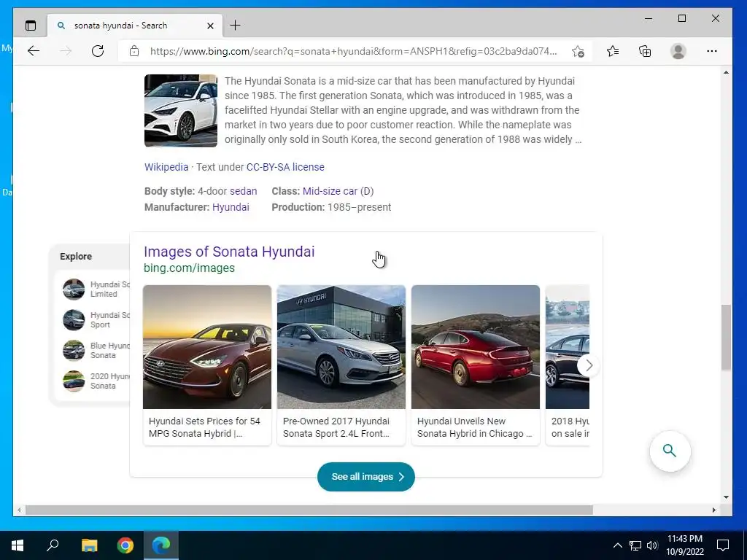Open the Favorites list icon
The image size is (747, 560).
point(613,51)
